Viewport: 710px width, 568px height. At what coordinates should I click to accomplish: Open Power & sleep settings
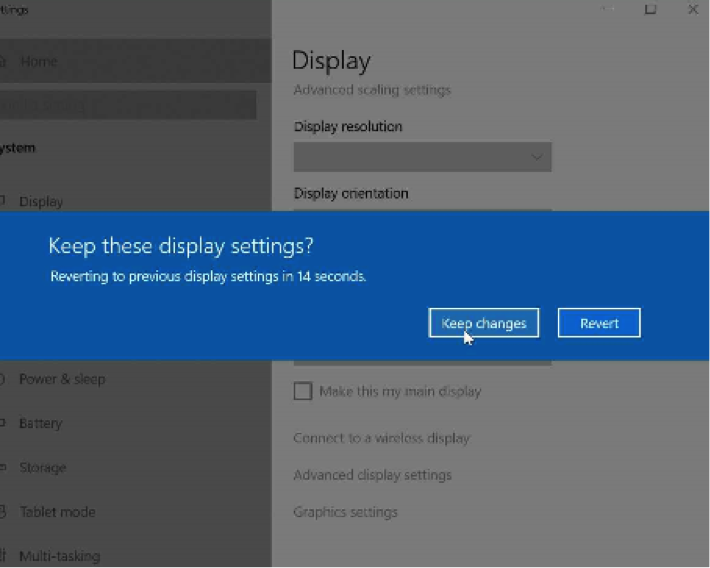[x=61, y=379]
